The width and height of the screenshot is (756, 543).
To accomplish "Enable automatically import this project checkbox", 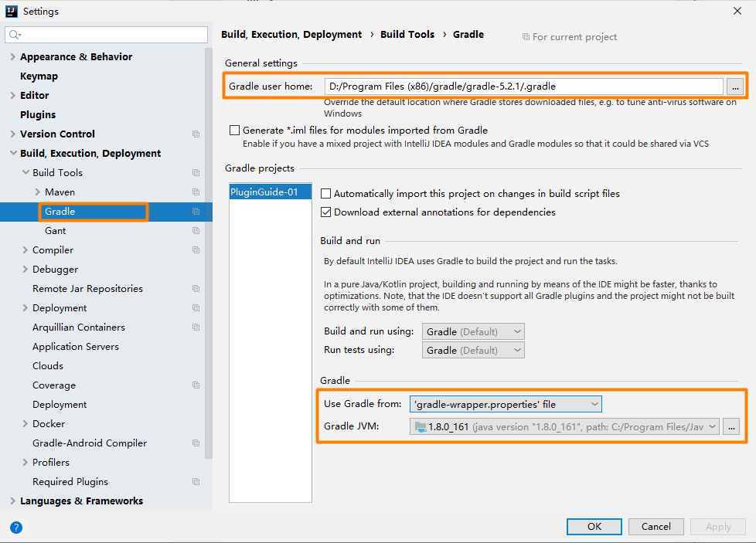I will 326,194.
